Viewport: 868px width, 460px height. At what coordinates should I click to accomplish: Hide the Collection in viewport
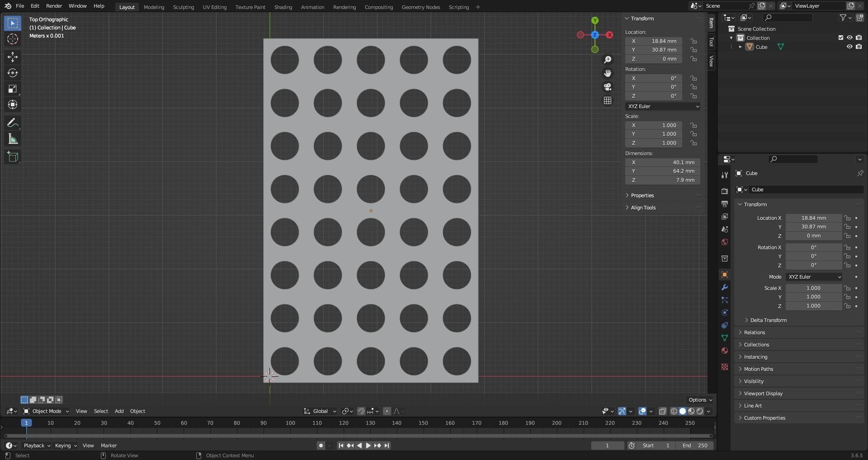pyautogui.click(x=849, y=38)
